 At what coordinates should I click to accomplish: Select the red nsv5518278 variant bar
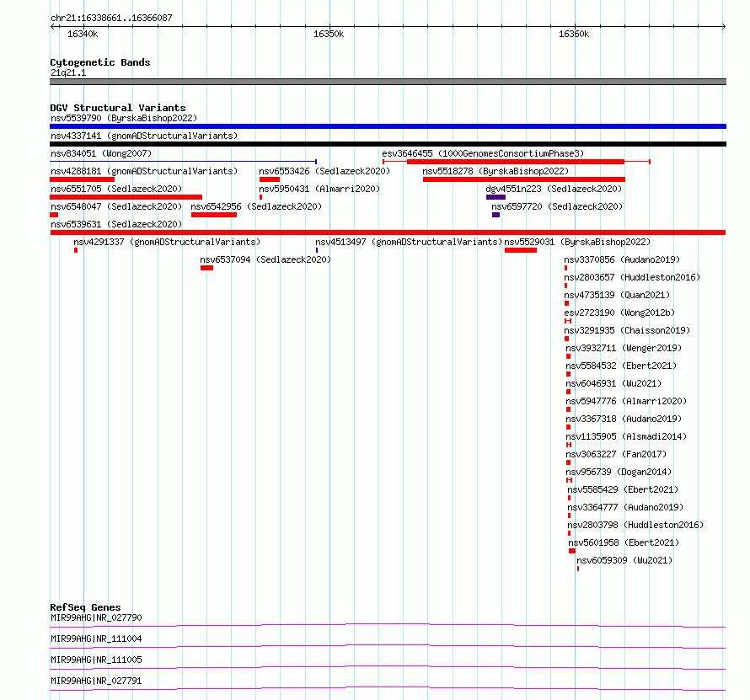(524, 179)
